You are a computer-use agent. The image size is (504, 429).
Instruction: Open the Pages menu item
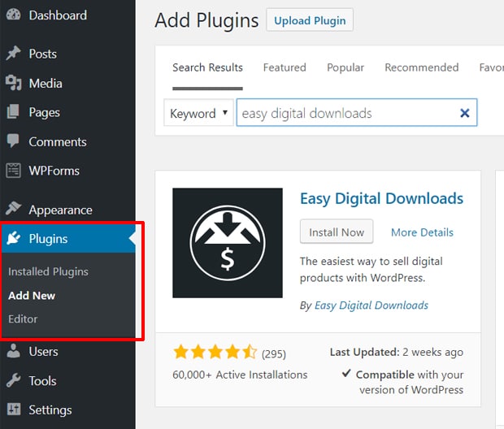pos(67,112)
